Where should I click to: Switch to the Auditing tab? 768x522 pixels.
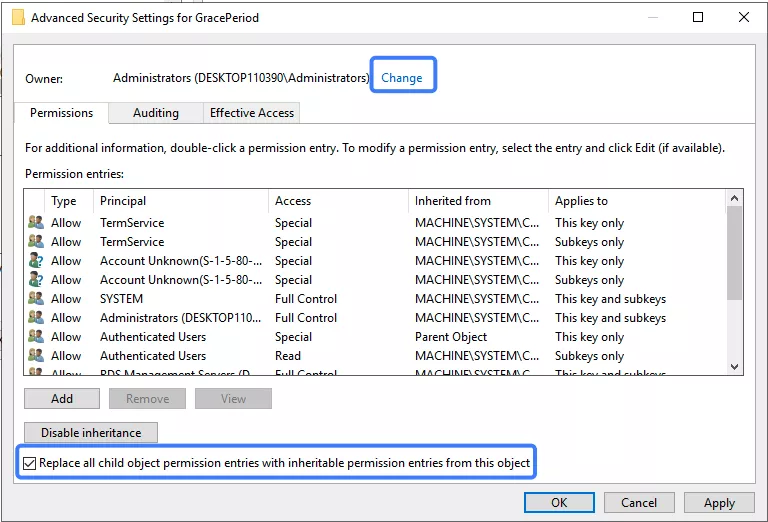click(x=155, y=113)
